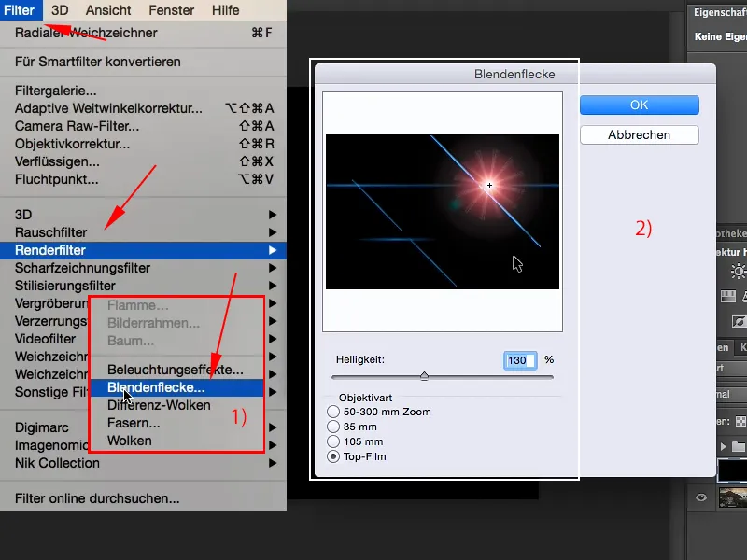Choose Blendenflecke... from the Renderfilter submenu

176,387
